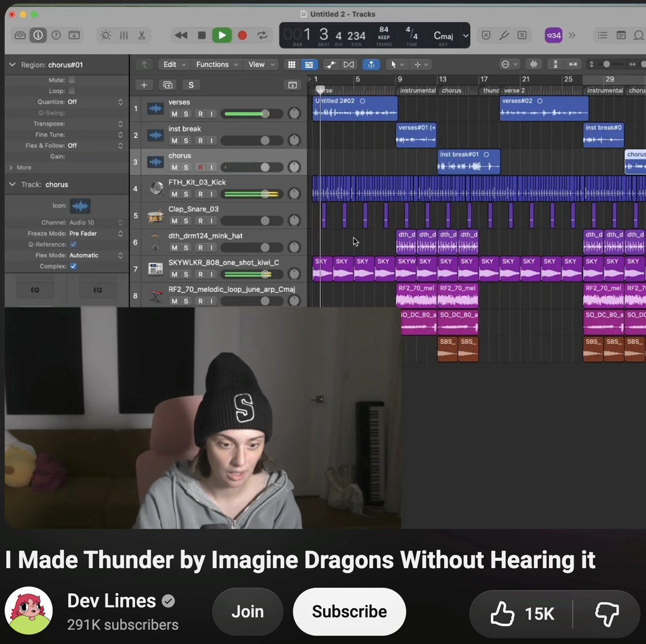Image resolution: width=646 pixels, height=644 pixels.
Task: Open the View menu in tracks area
Action: click(x=261, y=65)
